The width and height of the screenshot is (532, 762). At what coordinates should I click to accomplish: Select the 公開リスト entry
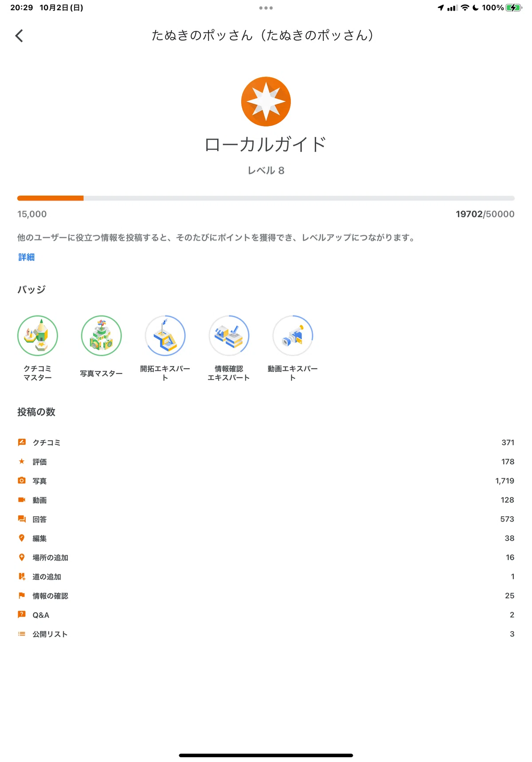(x=266, y=634)
